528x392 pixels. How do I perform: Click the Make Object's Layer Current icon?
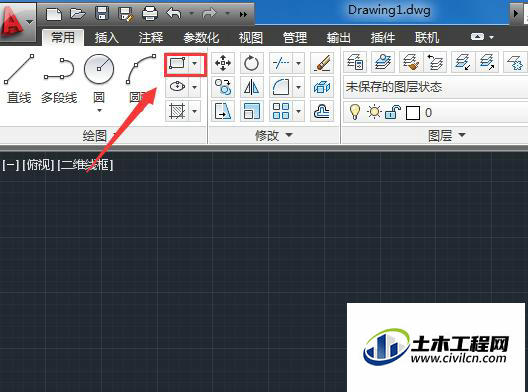pos(383,62)
